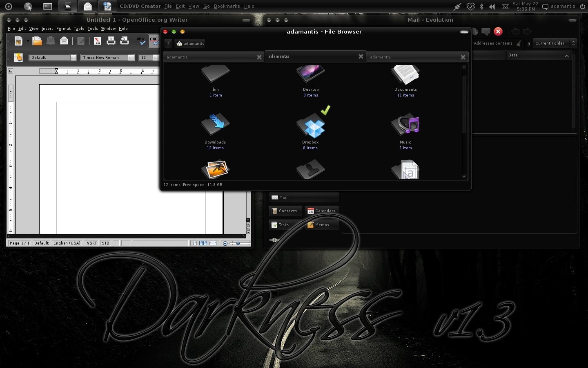Switch to Tasks in Evolution
The image size is (588, 368).
coord(285,225)
